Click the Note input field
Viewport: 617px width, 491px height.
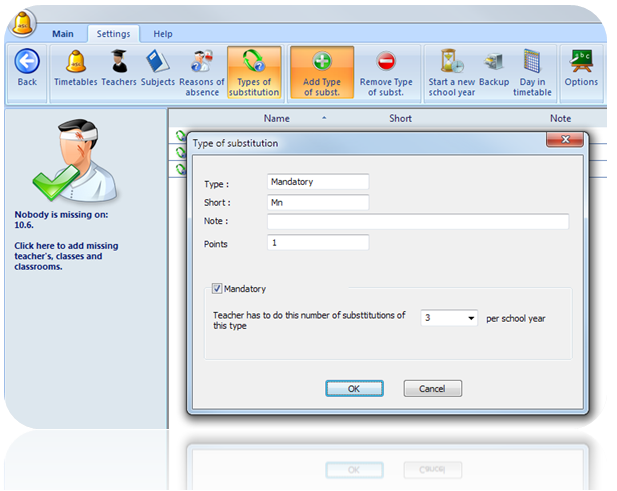click(x=418, y=221)
